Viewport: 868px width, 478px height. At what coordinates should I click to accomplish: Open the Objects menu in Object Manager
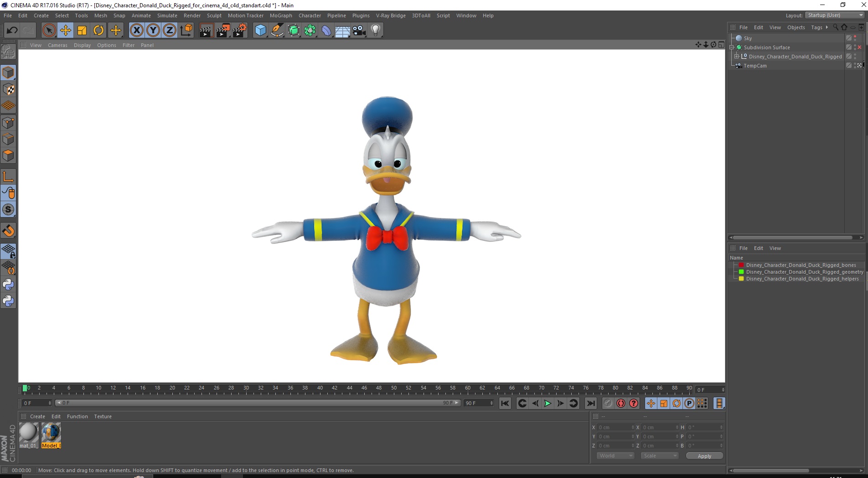pyautogui.click(x=796, y=27)
